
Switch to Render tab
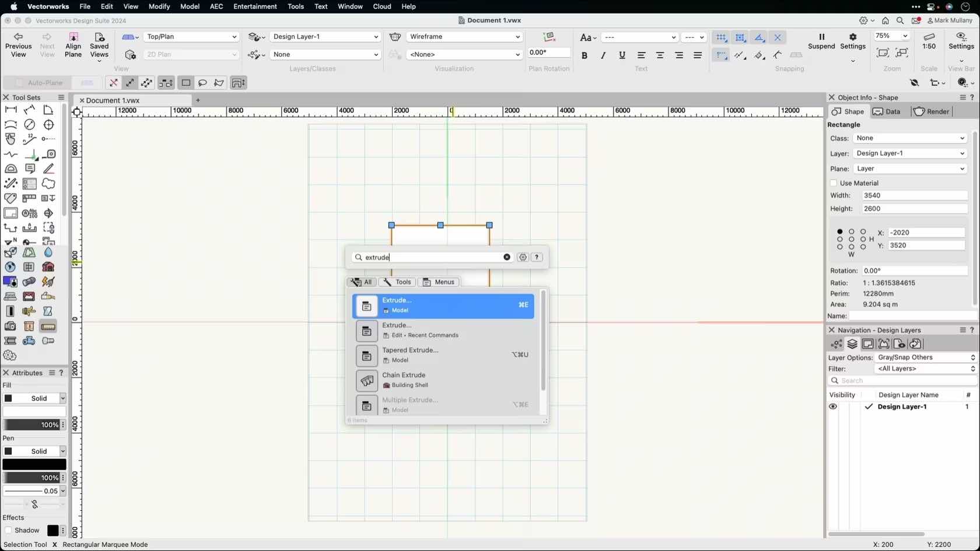point(932,111)
